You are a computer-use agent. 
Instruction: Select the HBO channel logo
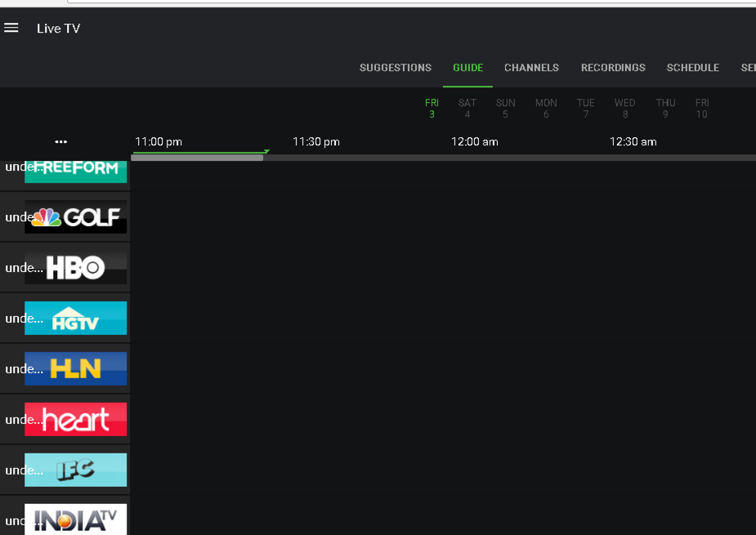76,268
